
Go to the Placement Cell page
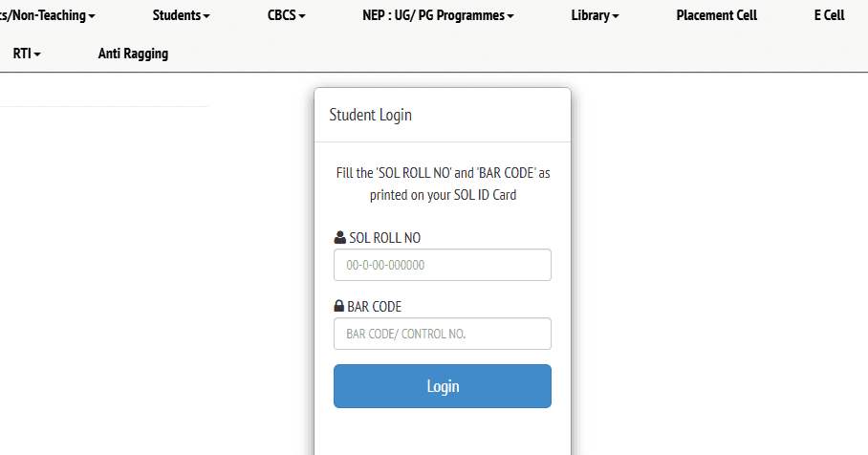point(716,16)
